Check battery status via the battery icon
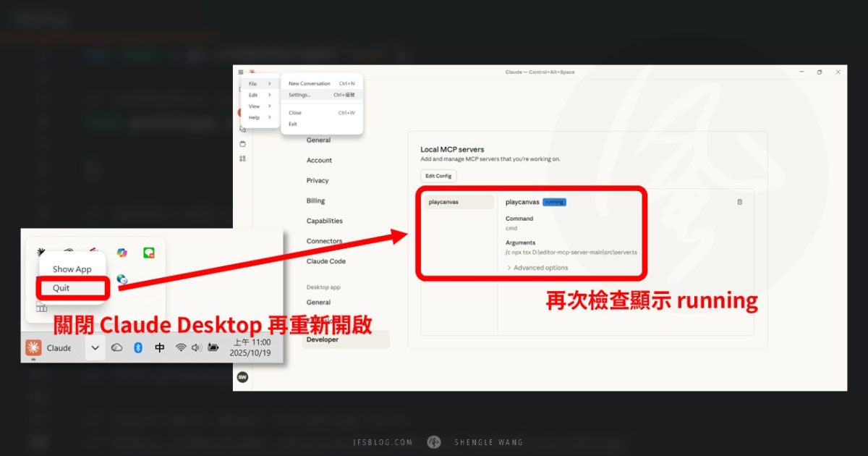The width and height of the screenshot is (868, 456). pyautogui.click(x=214, y=347)
